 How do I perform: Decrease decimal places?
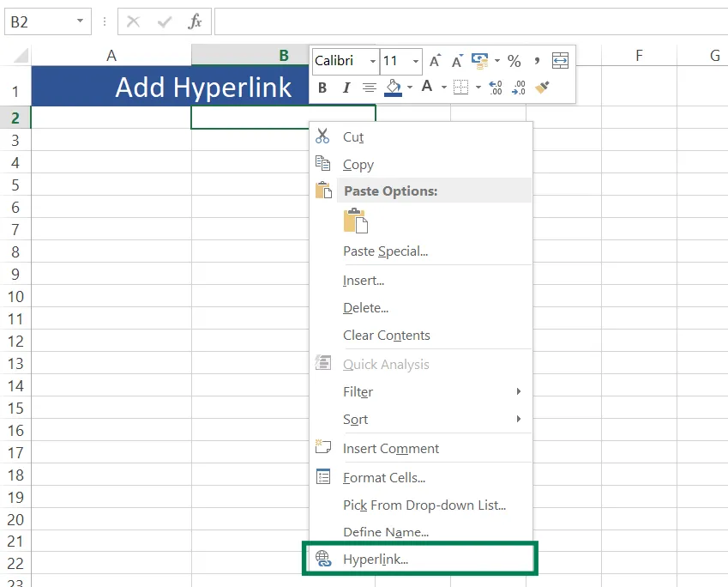click(518, 88)
